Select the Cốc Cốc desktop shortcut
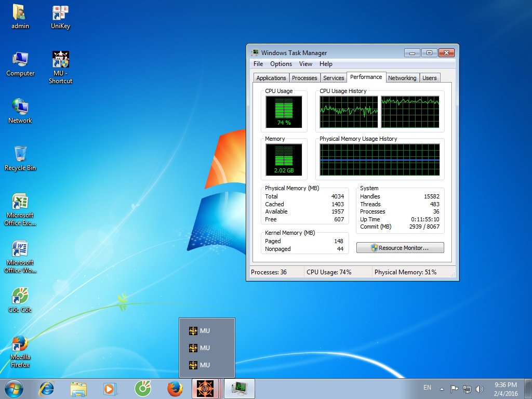The image size is (532, 399). (20, 300)
